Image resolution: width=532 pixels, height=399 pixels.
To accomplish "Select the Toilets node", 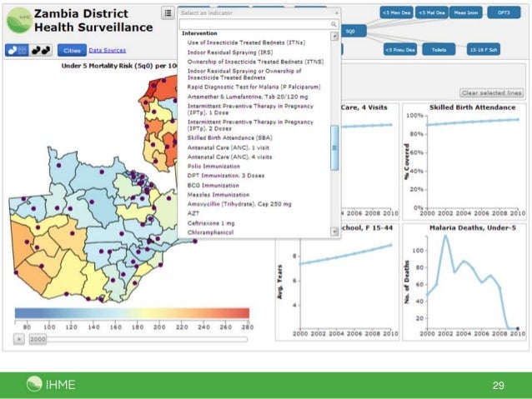I will click(439, 50).
